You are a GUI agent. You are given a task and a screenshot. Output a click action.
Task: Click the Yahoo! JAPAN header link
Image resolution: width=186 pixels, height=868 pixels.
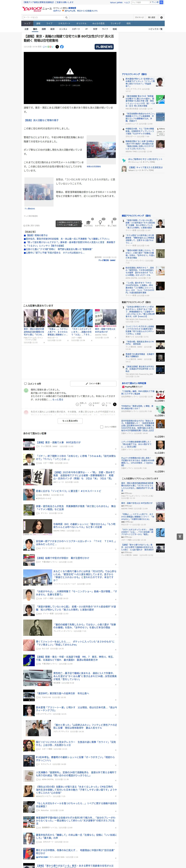[116, 2]
